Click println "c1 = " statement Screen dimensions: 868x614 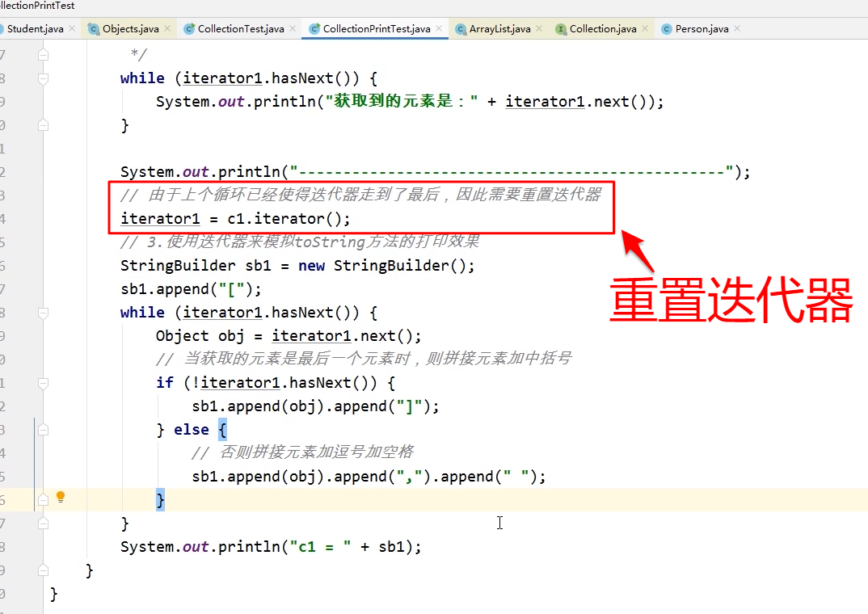(271, 547)
